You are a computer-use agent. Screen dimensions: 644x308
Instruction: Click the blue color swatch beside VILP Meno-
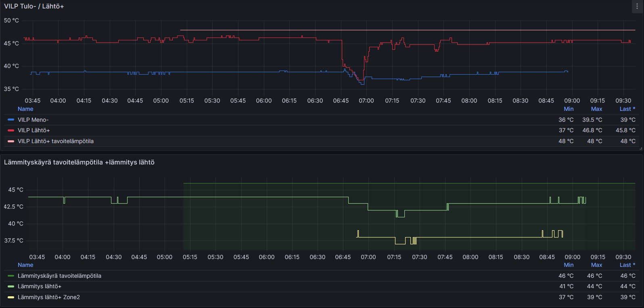pyautogui.click(x=11, y=120)
